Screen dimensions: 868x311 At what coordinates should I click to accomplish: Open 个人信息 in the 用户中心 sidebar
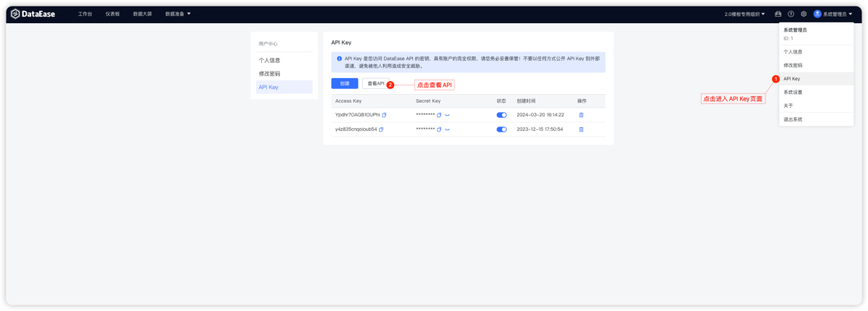coord(284,60)
